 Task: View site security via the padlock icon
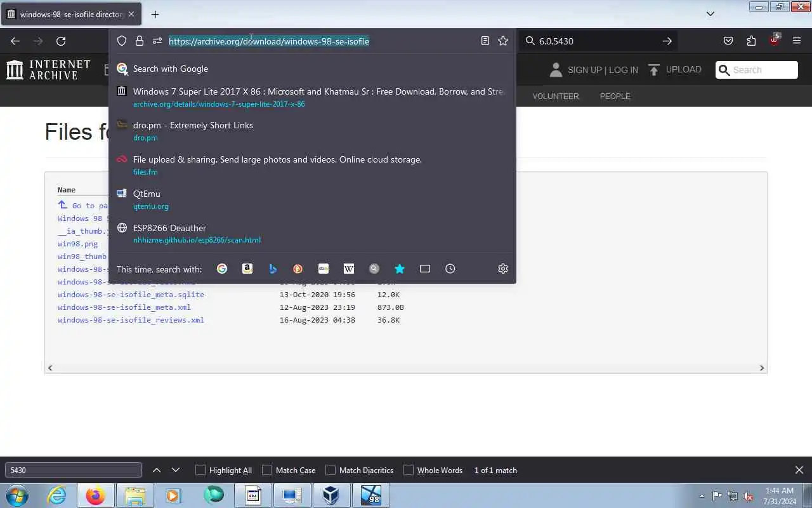pyautogui.click(x=140, y=41)
